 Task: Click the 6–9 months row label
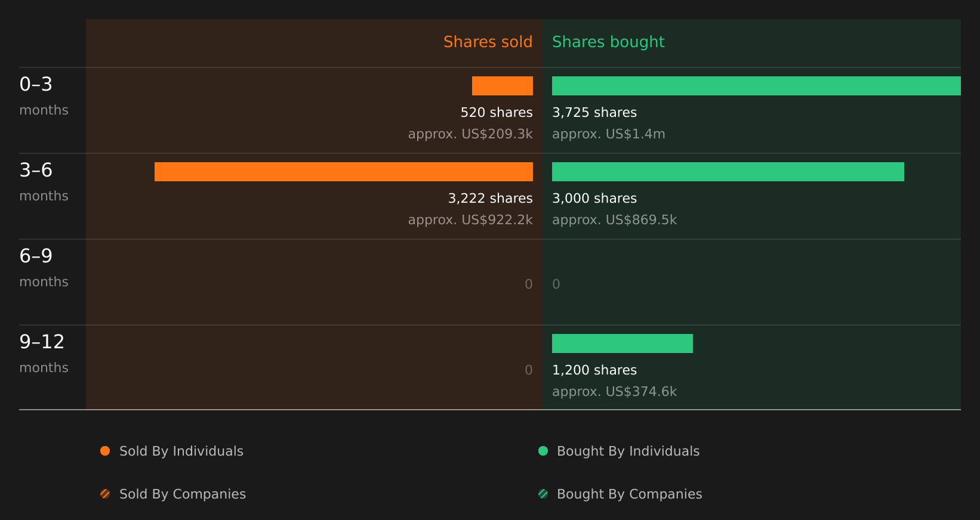[x=44, y=268]
